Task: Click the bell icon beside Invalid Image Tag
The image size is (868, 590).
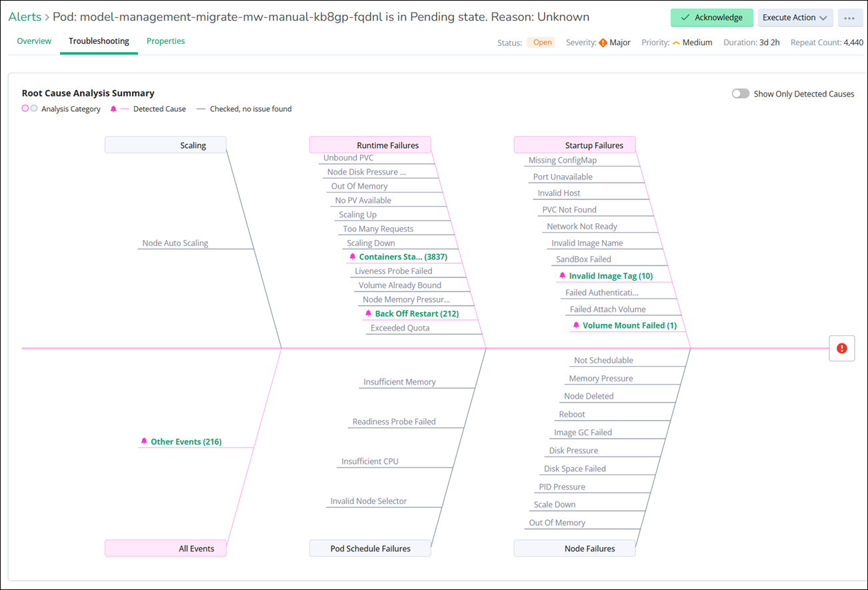Action: pos(562,276)
